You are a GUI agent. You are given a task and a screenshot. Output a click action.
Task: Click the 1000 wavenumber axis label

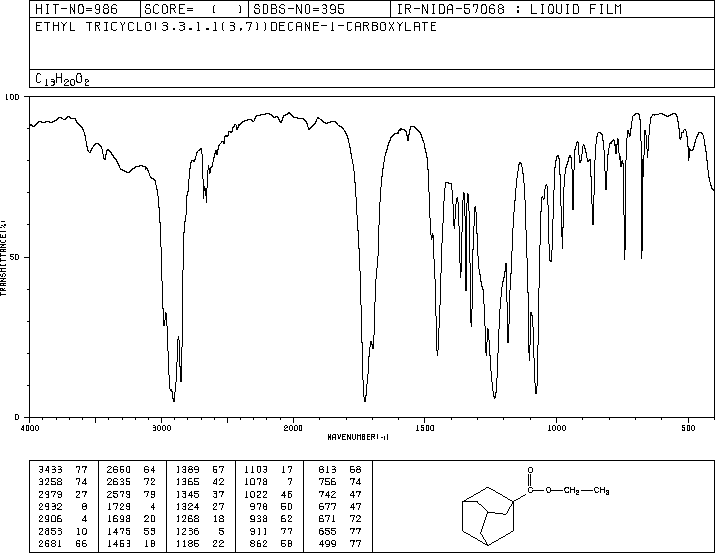tap(556, 428)
